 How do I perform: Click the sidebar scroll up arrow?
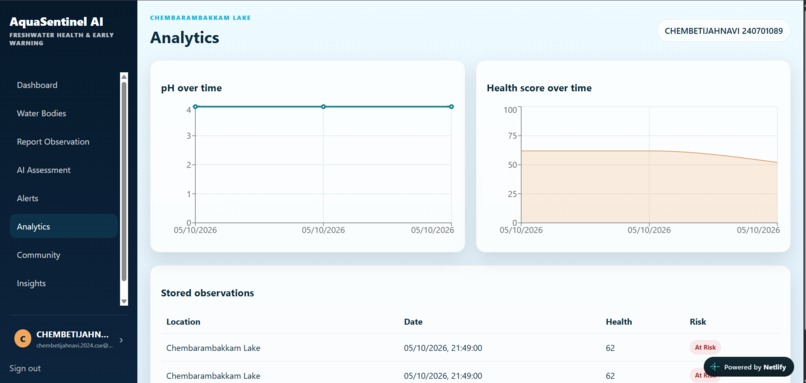[x=124, y=77]
